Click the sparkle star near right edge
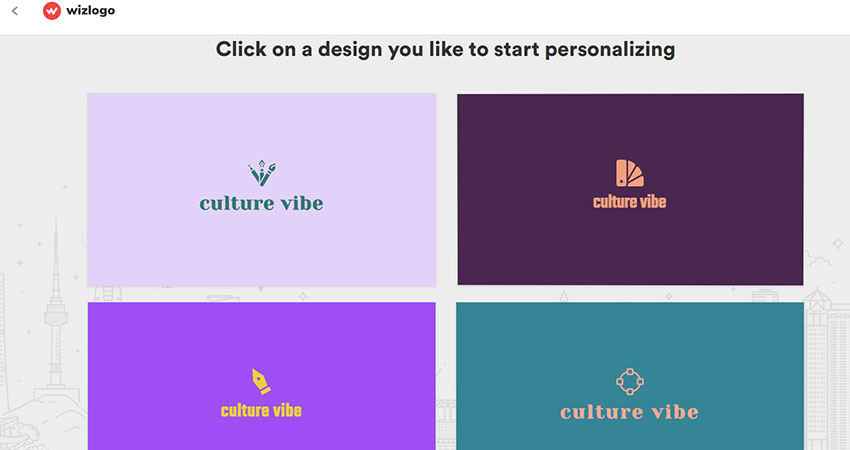This screenshot has height=450, width=850. click(x=838, y=243)
